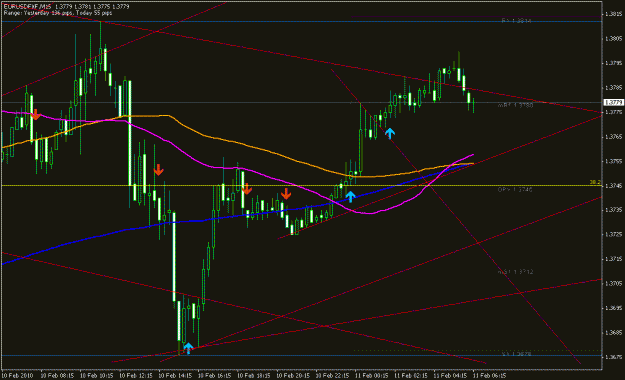Click the EURUSDFXF,M15 symbol title text

(28, 7)
